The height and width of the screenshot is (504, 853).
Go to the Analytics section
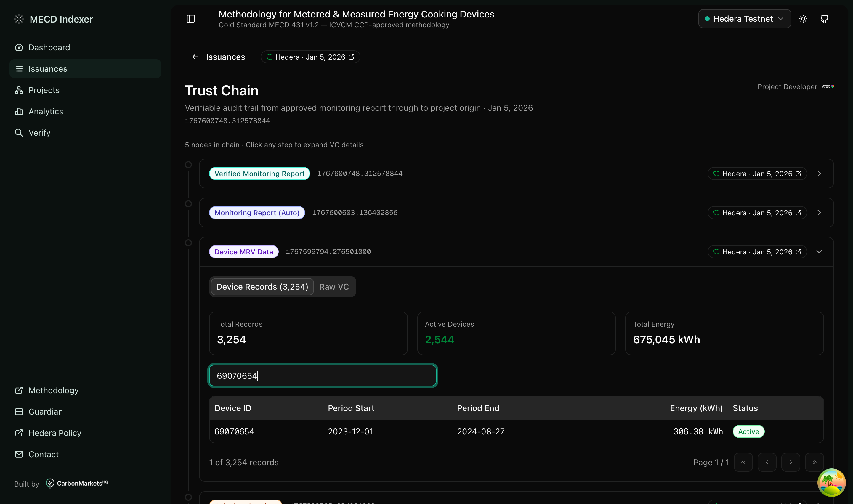[x=46, y=111]
